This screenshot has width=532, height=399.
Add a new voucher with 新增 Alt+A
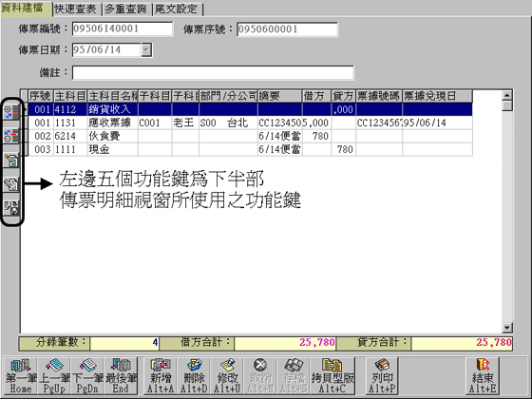pyautogui.click(x=161, y=375)
